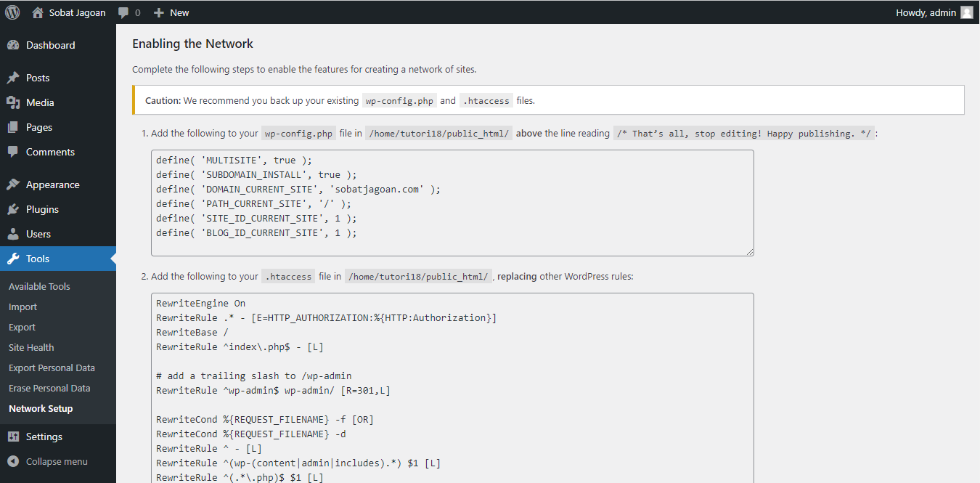
Task: Click the 'PATH_CURRENT_SITE' define line
Action: (x=253, y=203)
